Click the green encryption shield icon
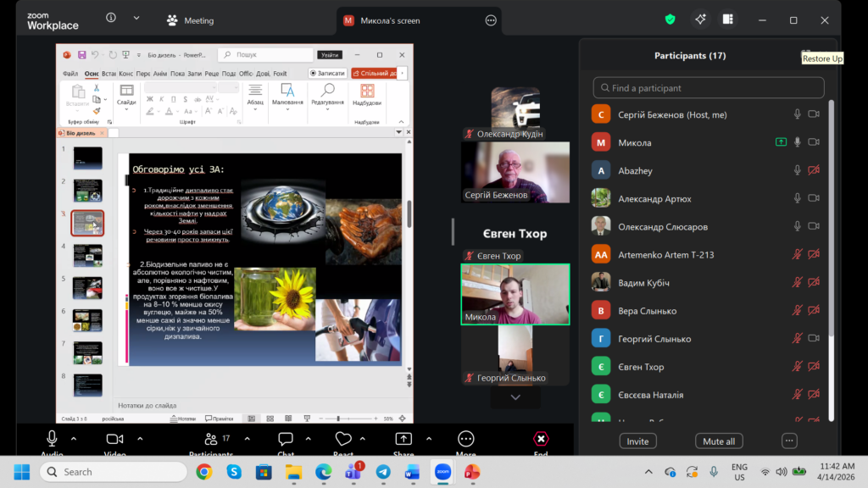The image size is (868, 488). 670,19
